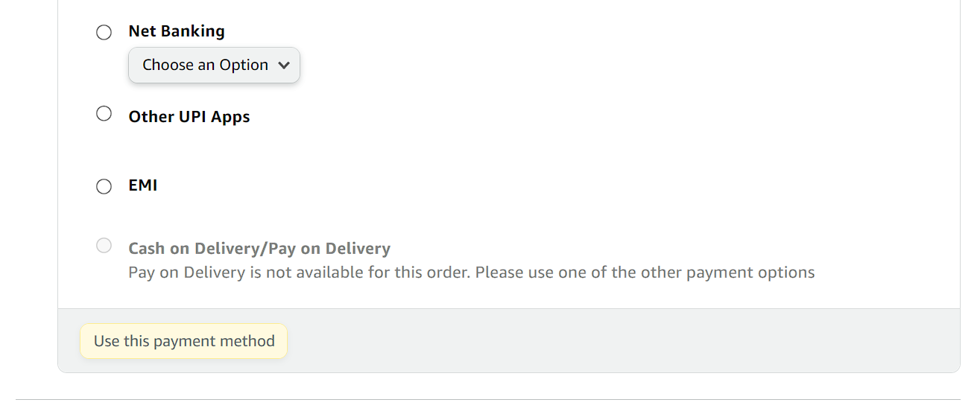Click the "Net Banking" label text

[177, 31]
